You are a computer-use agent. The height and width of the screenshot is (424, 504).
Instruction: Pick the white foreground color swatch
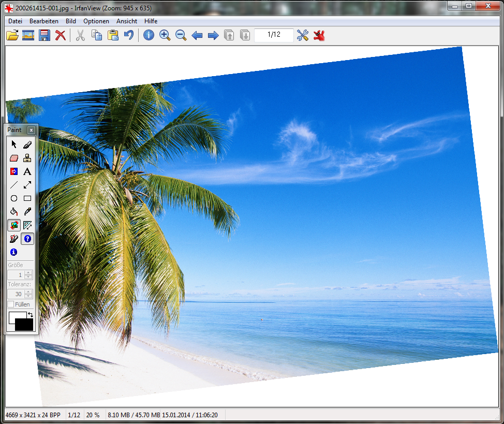13,316
